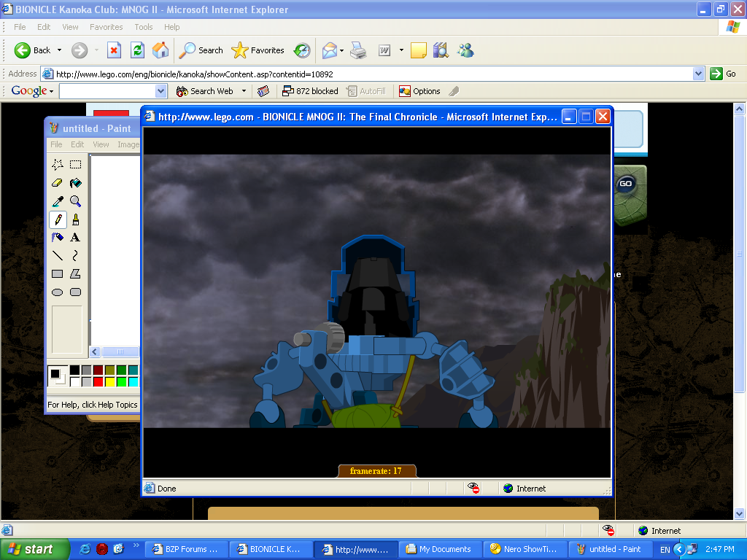Select the Rectangle shape tool
Image resolution: width=747 pixels, height=560 pixels.
pos(57,274)
